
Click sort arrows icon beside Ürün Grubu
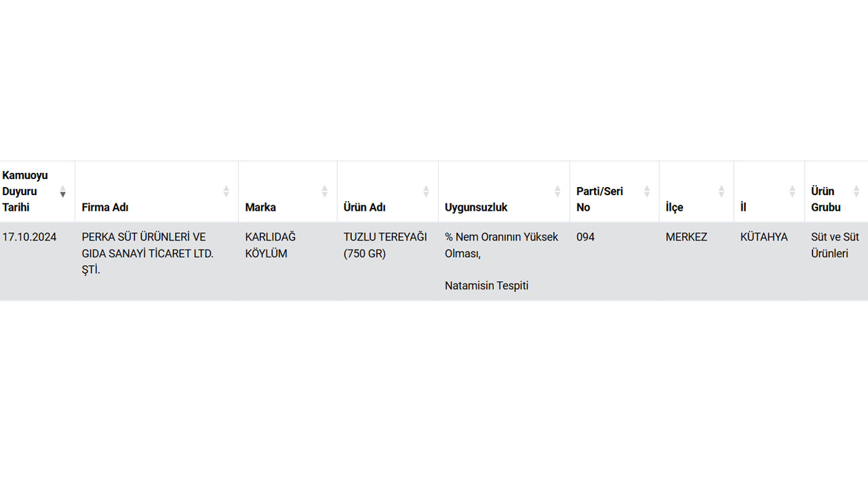pyautogui.click(x=856, y=192)
